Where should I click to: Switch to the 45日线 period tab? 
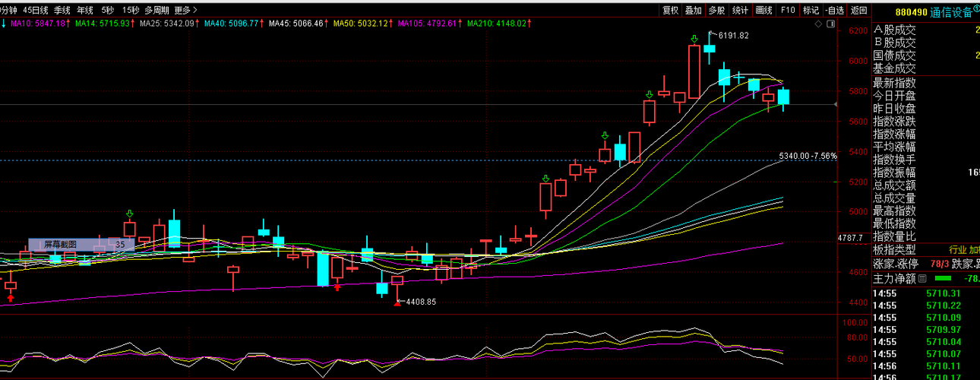point(35,10)
